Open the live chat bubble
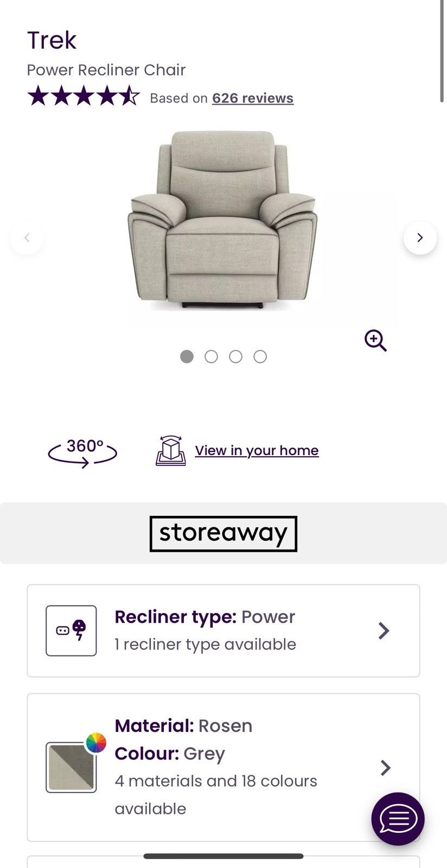The height and width of the screenshot is (868, 447). coord(398,819)
